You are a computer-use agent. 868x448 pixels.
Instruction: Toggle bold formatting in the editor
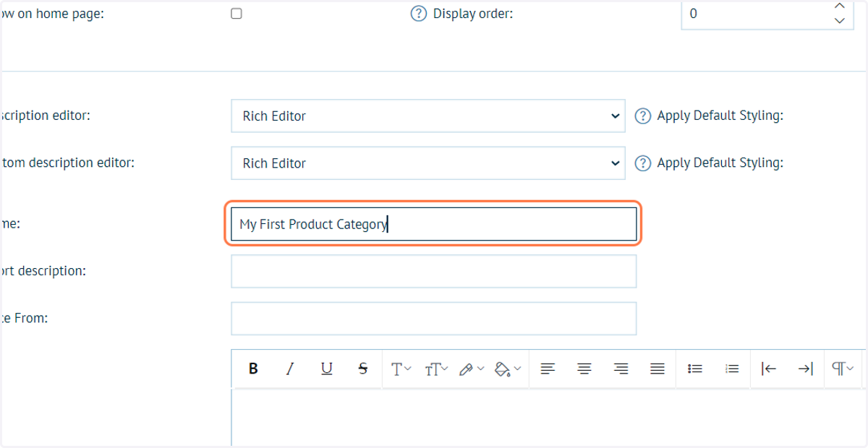pos(253,369)
